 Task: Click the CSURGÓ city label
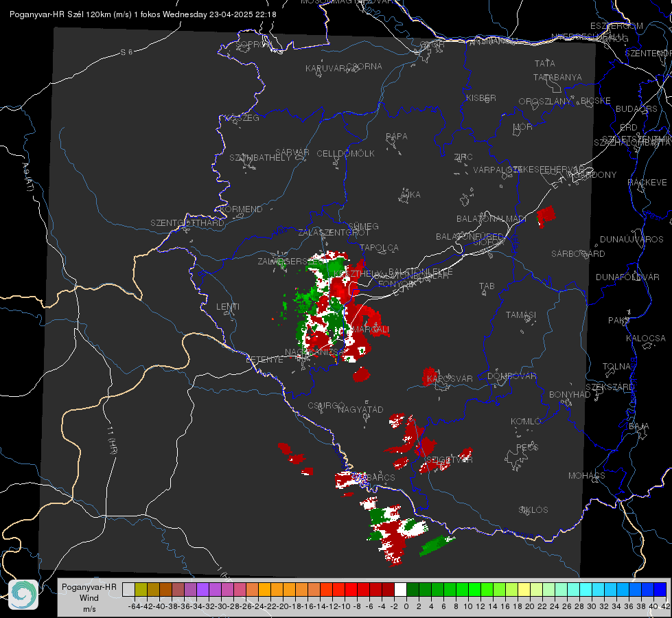point(326,406)
